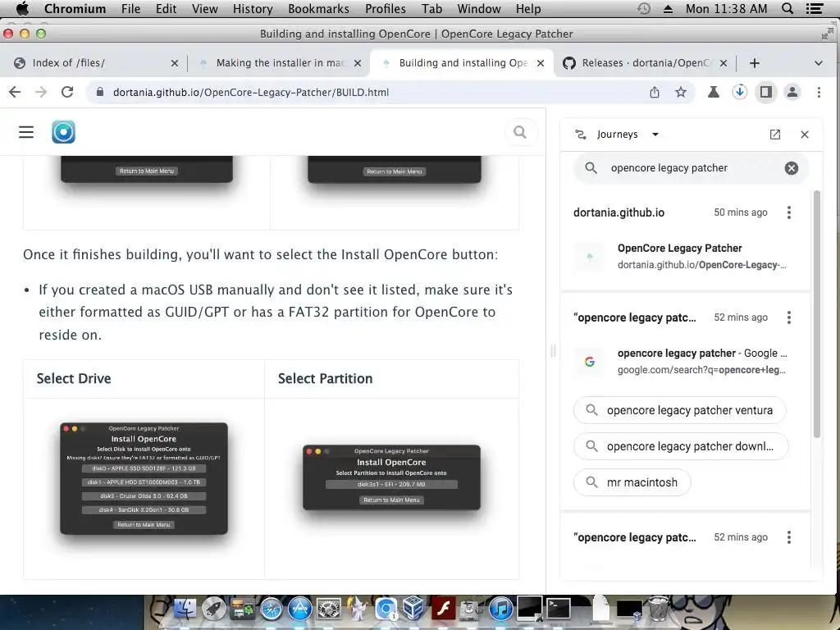This screenshot has width=840, height=630.
Task: Open the profile avatar menu
Action: coord(792,92)
